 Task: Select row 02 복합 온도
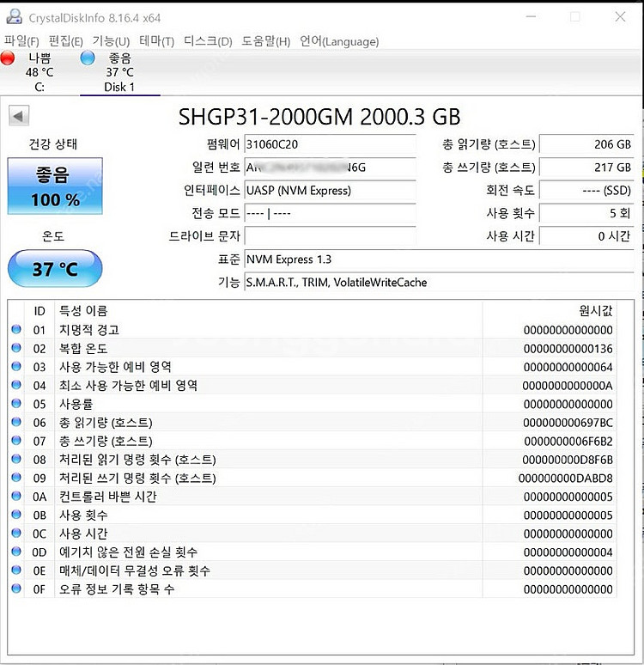coord(313,348)
